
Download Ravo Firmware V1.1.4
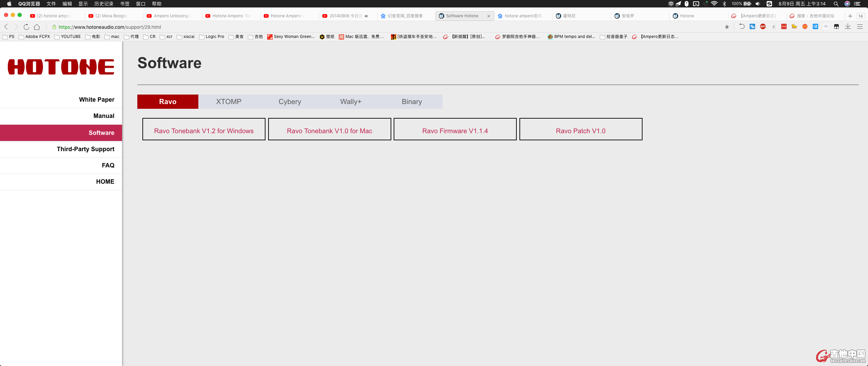pos(455,129)
